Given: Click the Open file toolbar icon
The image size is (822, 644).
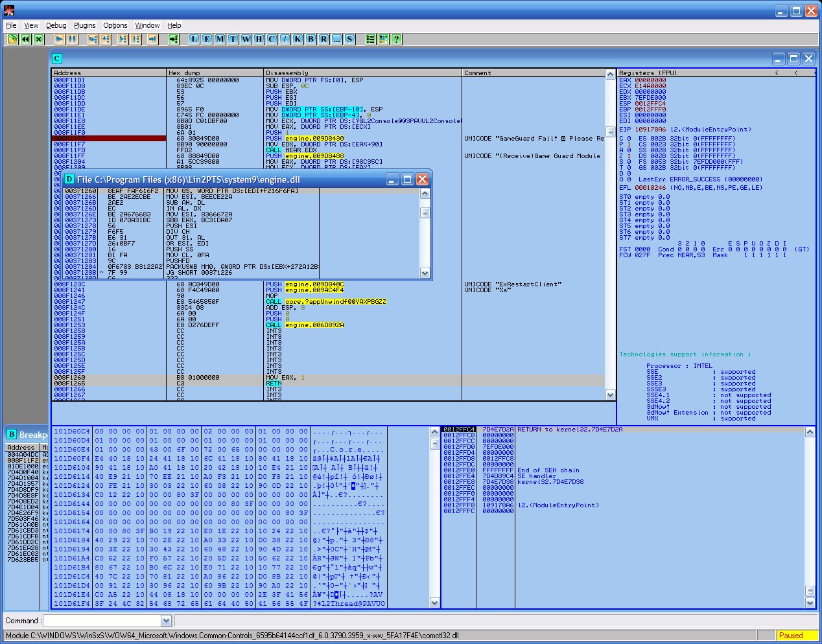Looking at the screenshot, I should [12, 39].
